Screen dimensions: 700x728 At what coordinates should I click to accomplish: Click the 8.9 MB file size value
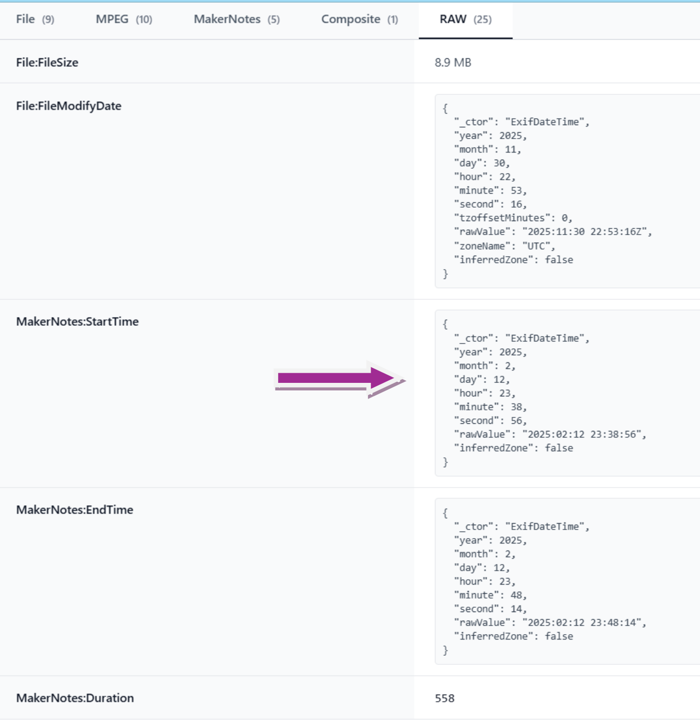point(453,63)
